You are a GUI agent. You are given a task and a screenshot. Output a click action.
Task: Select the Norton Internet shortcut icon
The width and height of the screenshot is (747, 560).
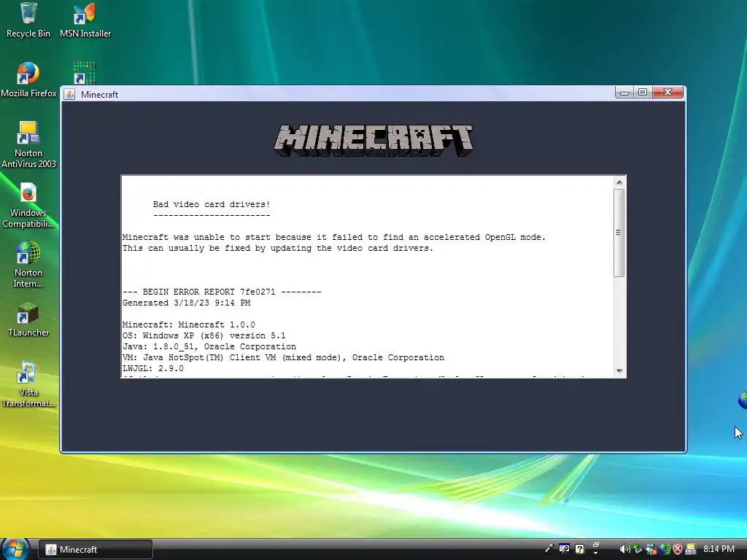28,265
